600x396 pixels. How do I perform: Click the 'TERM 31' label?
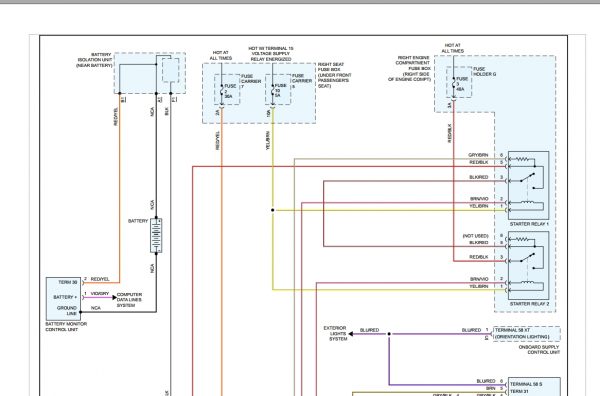520,391
